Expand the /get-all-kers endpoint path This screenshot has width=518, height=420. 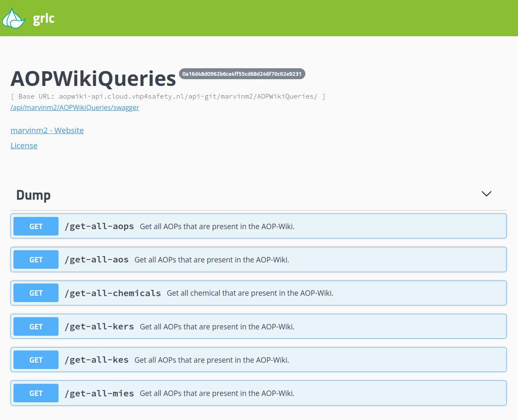99,326
